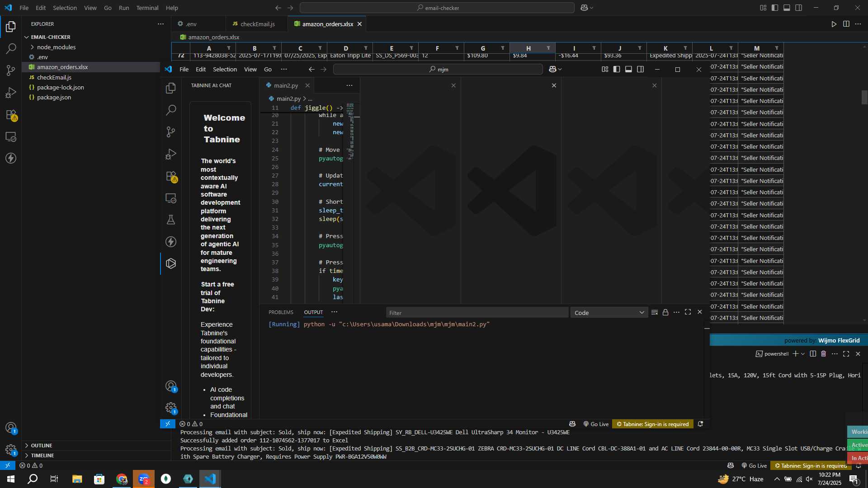
Task: Toggle primary side bar in email-checker title bar
Action: click(775, 8)
